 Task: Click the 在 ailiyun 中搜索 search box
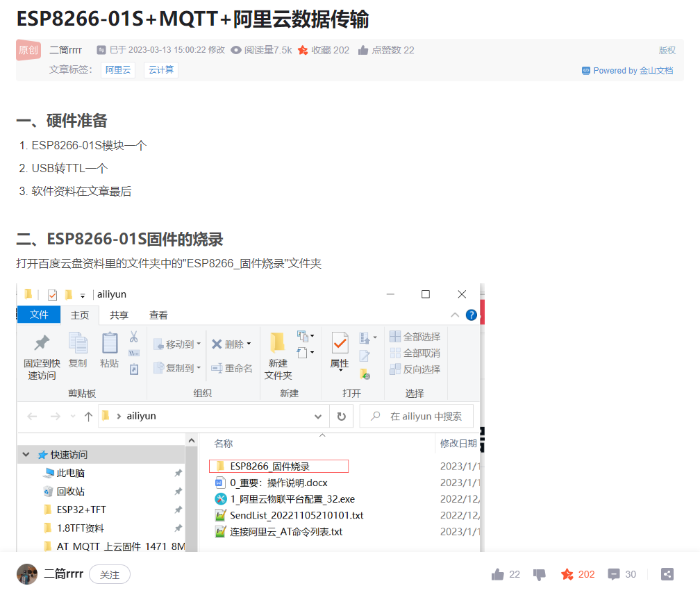pos(417,417)
